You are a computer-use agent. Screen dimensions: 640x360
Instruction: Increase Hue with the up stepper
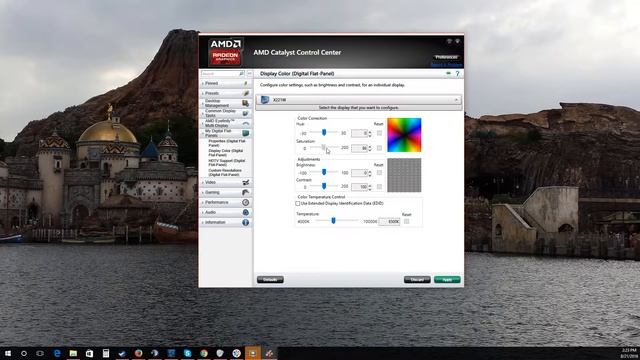pos(370,131)
